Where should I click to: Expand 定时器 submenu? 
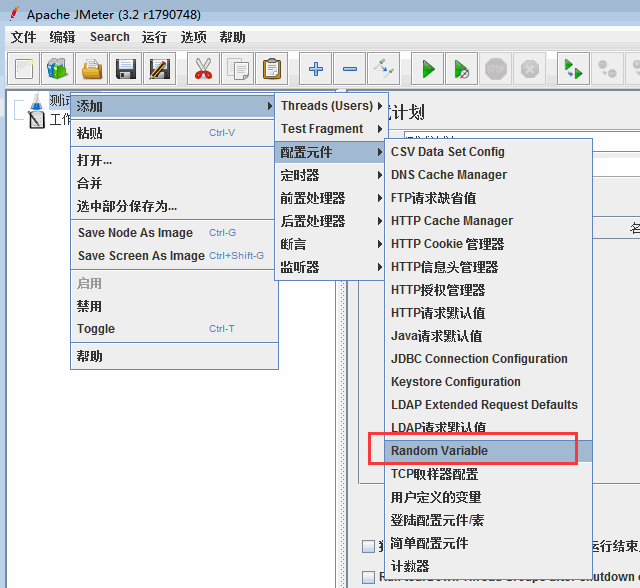pos(330,175)
